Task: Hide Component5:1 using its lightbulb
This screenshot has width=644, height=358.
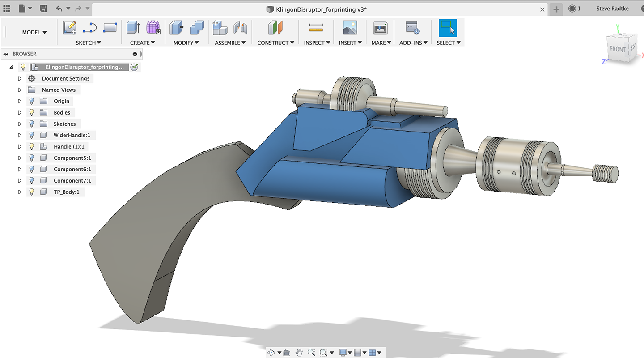Action: 32,158
